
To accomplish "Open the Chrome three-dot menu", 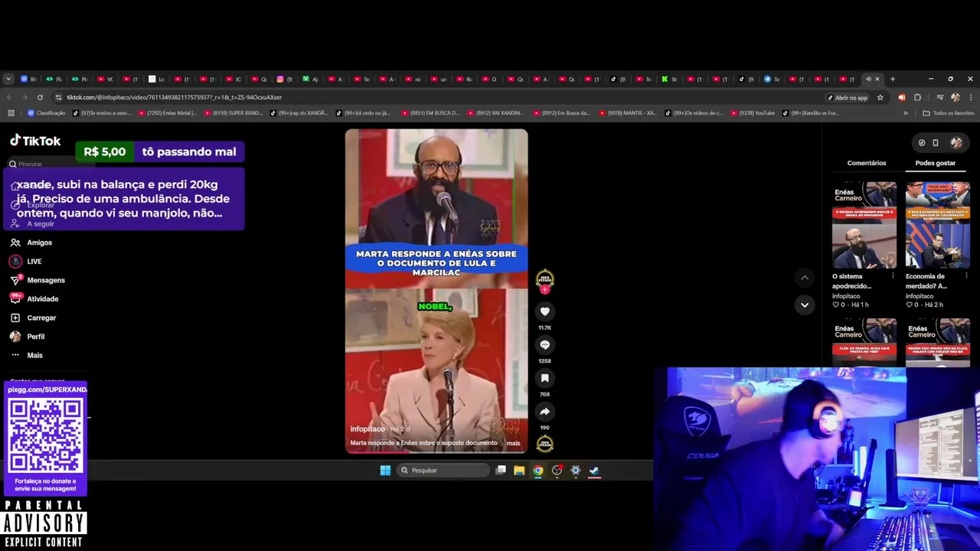I will 971,97.
